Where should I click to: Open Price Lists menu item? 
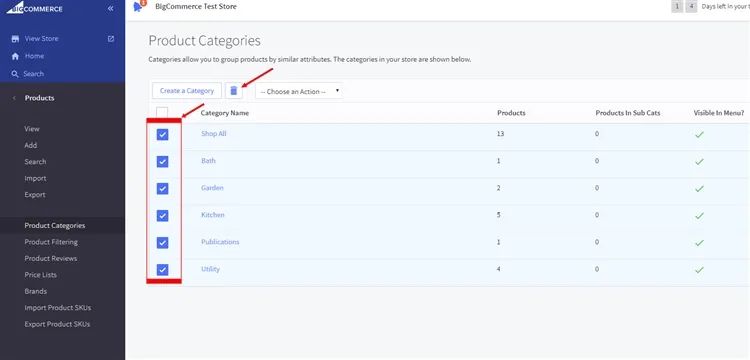click(41, 275)
